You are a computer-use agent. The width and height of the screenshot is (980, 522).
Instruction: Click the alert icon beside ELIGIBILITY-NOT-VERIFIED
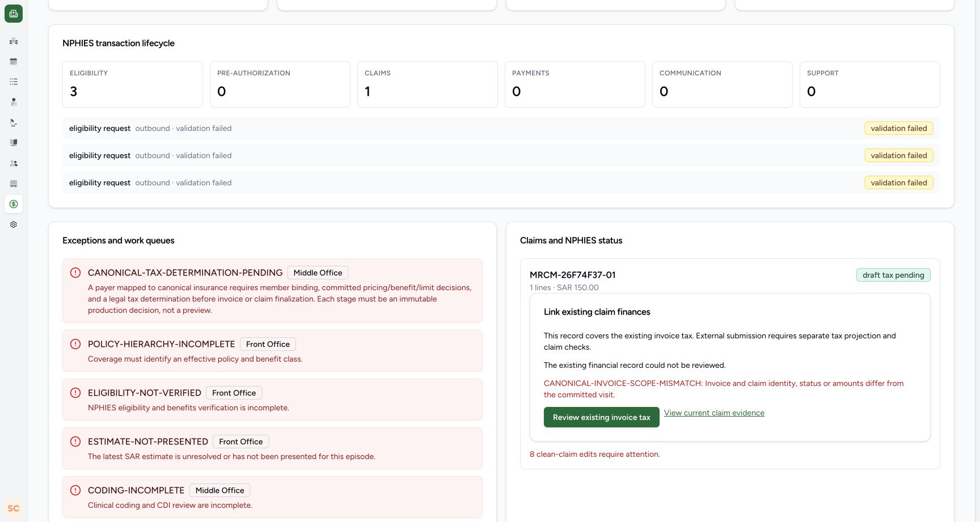[75, 393]
